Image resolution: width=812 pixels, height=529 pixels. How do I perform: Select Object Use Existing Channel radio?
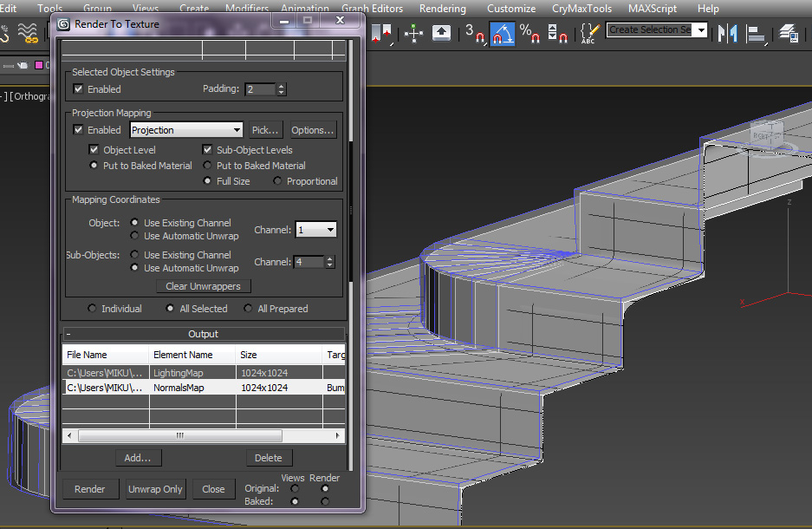(134, 222)
